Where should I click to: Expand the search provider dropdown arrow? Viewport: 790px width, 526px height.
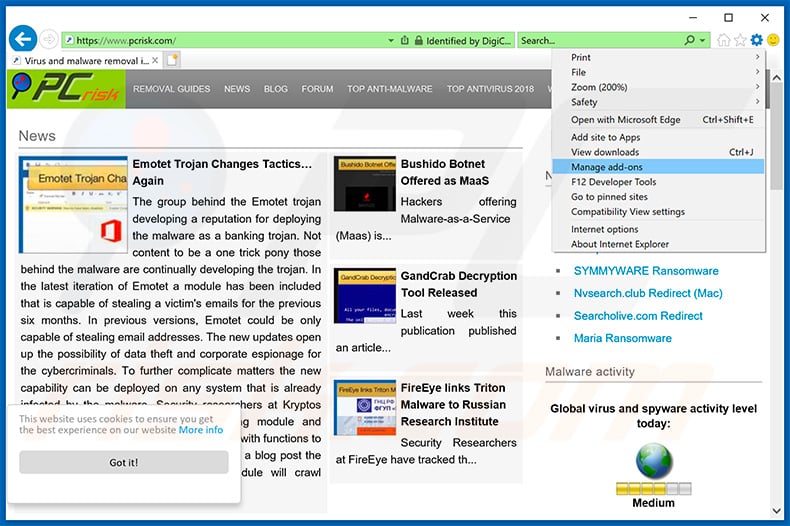[702, 40]
